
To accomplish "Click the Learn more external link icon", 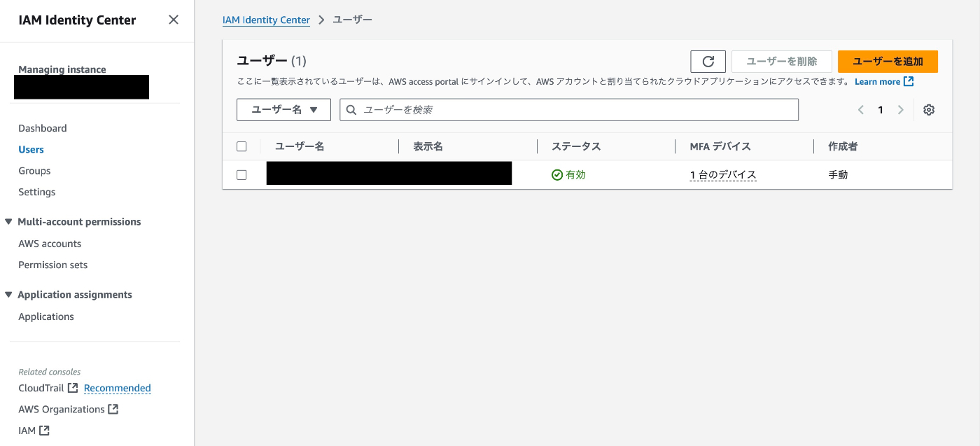I will 909,81.
